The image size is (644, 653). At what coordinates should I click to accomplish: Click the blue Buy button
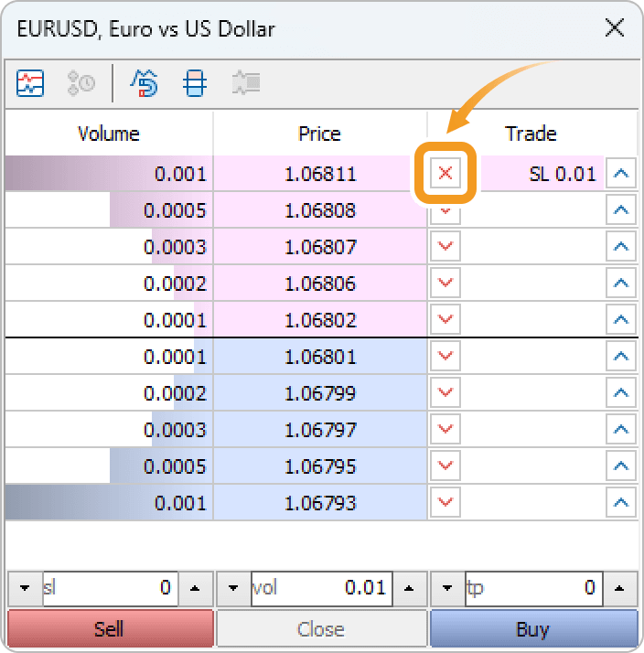[534, 628]
